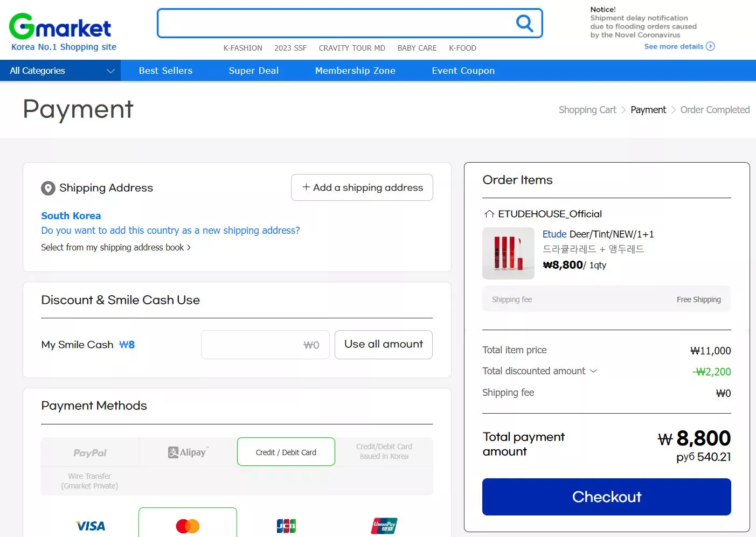Click the Free Shipping label

699,299
